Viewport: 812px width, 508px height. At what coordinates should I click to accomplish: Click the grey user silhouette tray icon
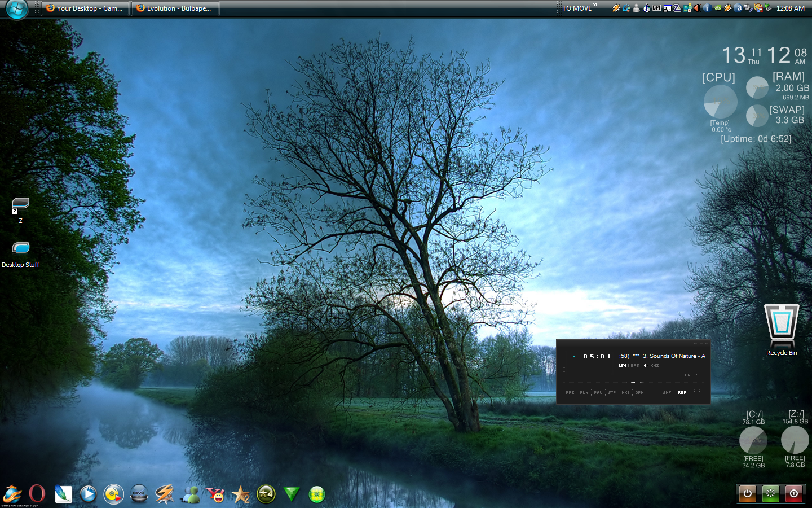pyautogui.click(x=636, y=8)
